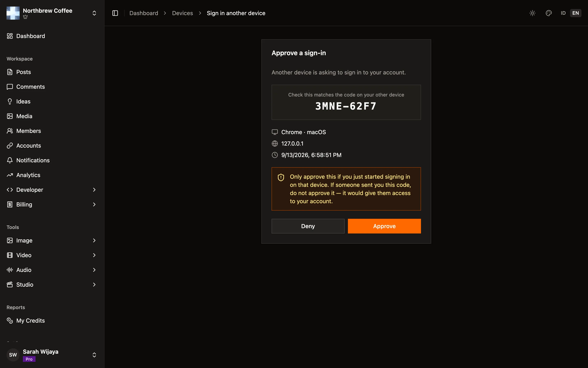Click the Members people icon

10,131
